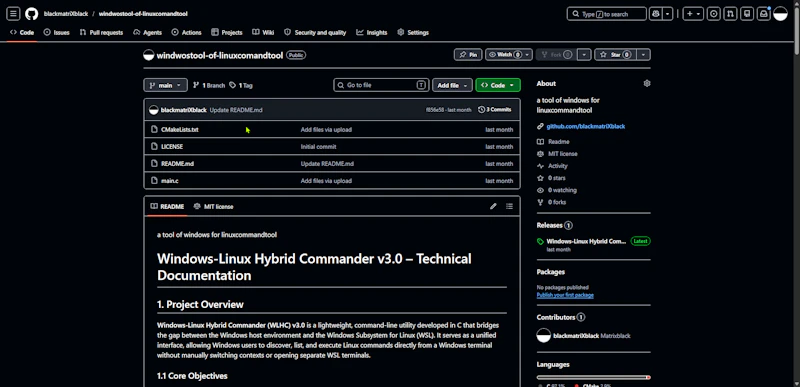Switch to README tab in file viewer
This screenshot has height=387, width=800.
coord(167,207)
